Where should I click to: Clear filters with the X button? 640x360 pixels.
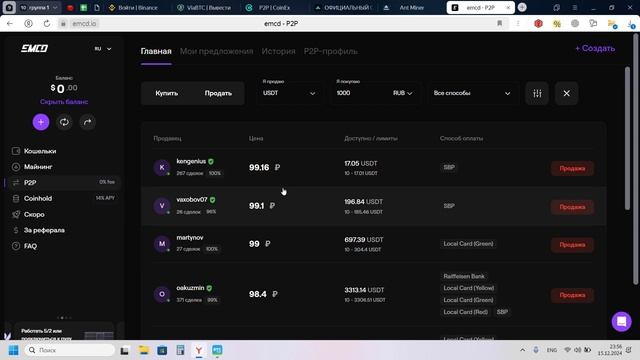point(567,93)
